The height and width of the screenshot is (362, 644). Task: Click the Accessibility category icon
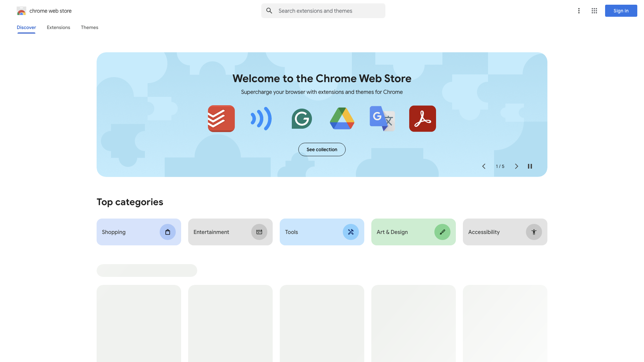pos(534,232)
